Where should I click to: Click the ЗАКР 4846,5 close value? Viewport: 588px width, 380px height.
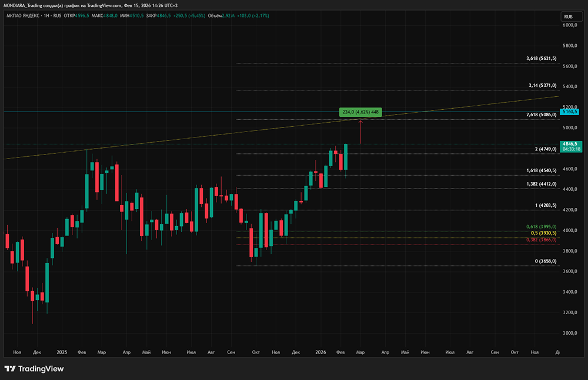tap(159, 16)
